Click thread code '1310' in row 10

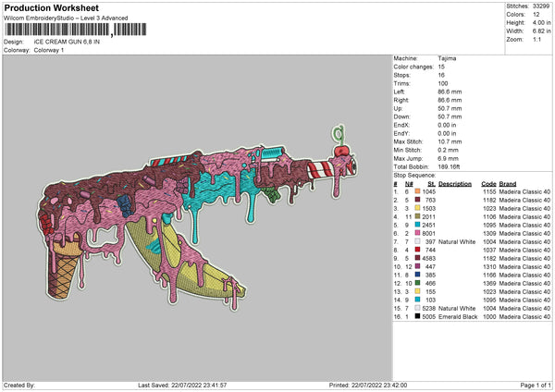pos(489,266)
